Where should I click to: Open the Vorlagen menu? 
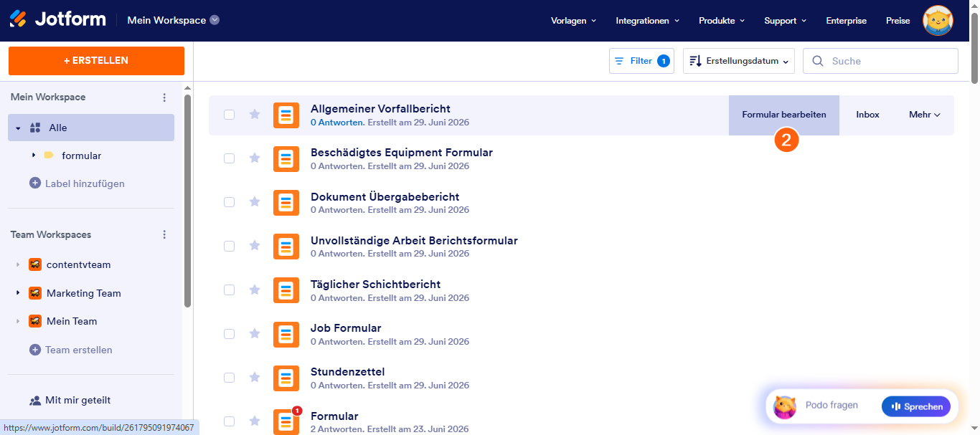pyautogui.click(x=573, y=21)
